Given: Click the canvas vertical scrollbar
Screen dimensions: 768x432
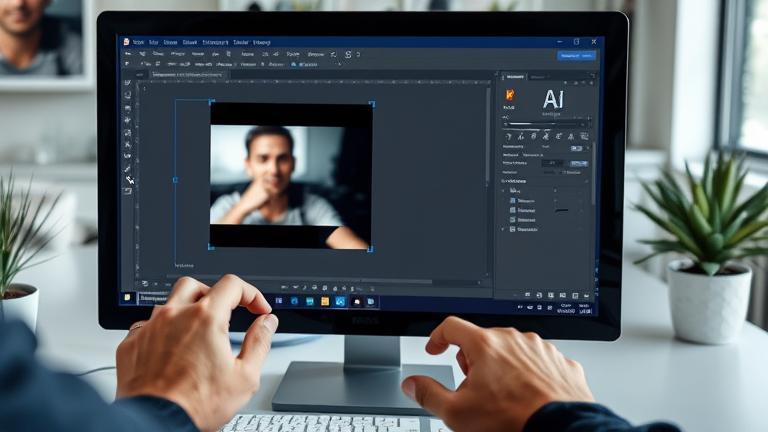Looking at the screenshot, I should click(488, 137).
